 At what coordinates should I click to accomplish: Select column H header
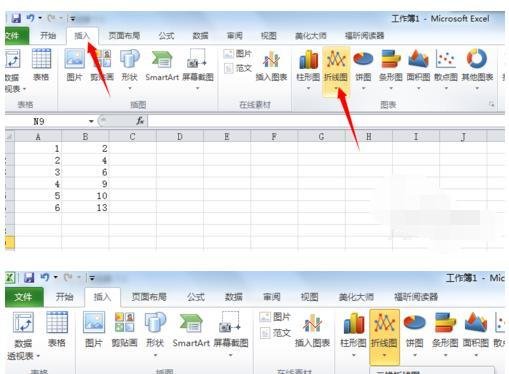pos(369,137)
